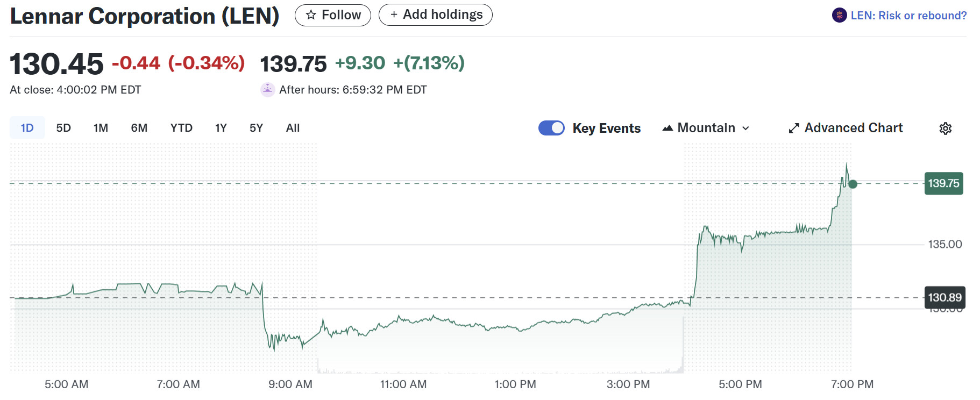Click the purple dollar icon beside LEN link

pyautogui.click(x=839, y=16)
